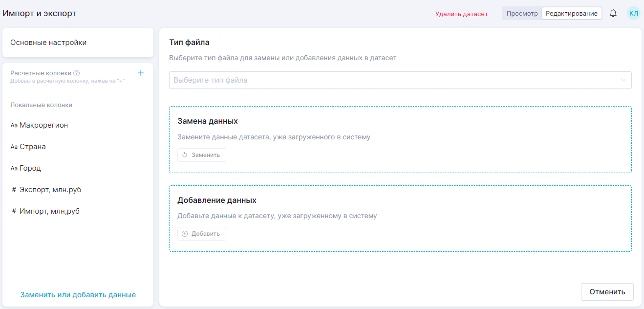Open the Выберите тип файла dropdown
This screenshot has width=644, height=309.
click(391, 80)
